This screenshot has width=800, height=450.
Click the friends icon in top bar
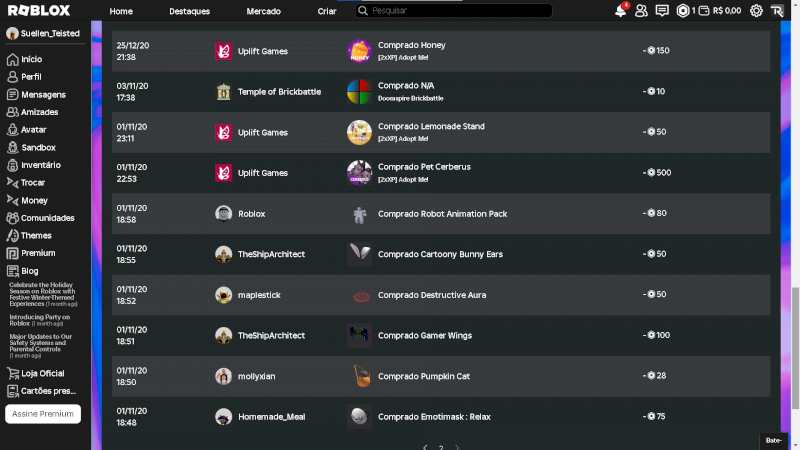(x=642, y=11)
